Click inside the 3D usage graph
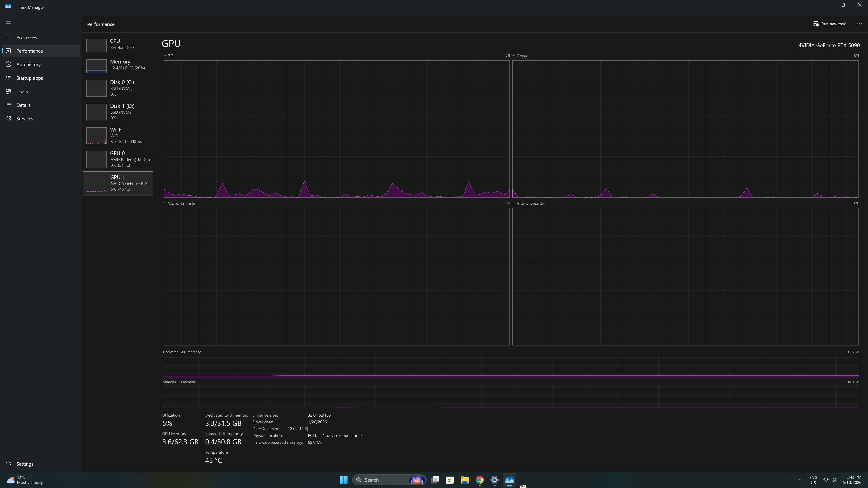 click(x=337, y=129)
